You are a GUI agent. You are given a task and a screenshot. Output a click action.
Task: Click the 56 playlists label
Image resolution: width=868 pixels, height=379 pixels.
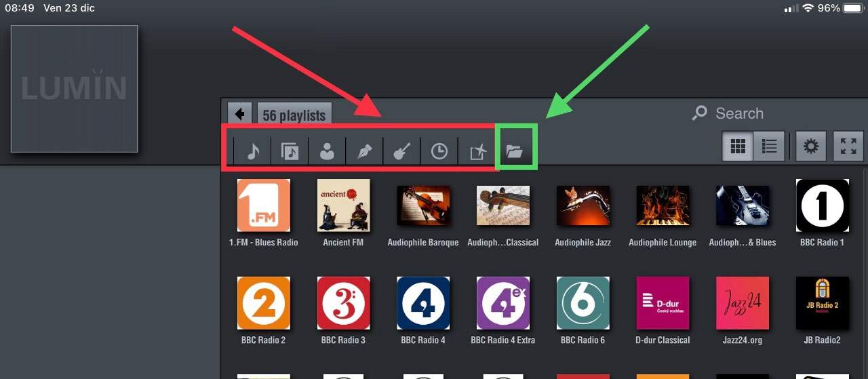tap(294, 115)
